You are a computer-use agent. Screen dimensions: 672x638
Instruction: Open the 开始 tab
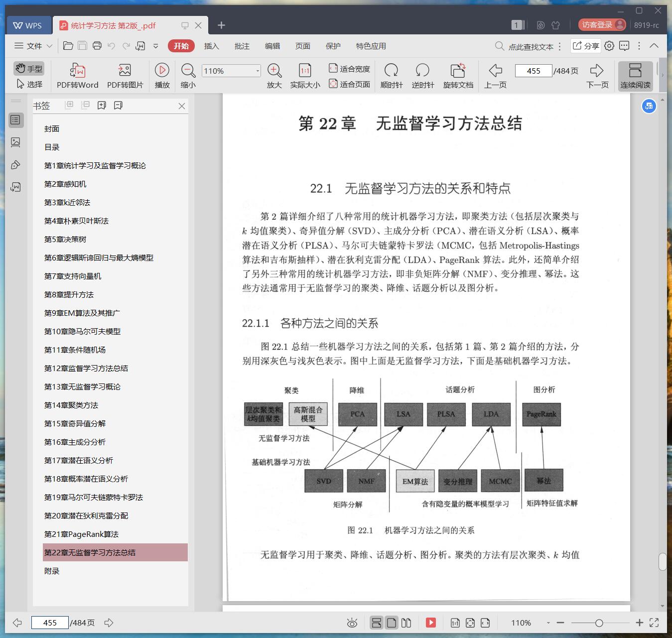181,46
